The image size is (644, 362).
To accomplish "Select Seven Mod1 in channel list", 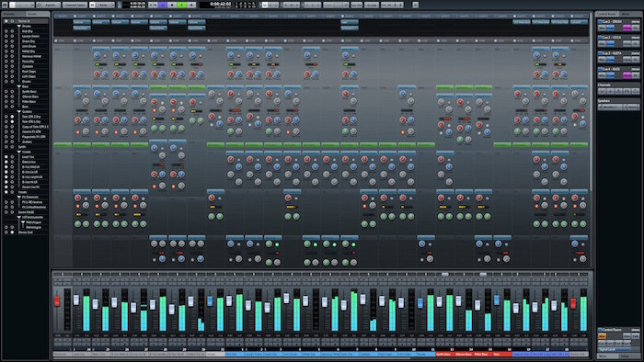I will (26, 212).
